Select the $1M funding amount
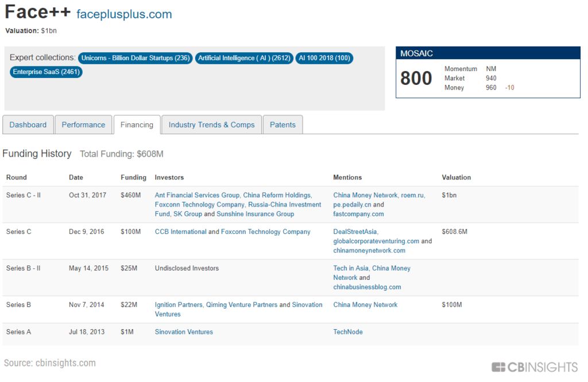 [127, 332]
